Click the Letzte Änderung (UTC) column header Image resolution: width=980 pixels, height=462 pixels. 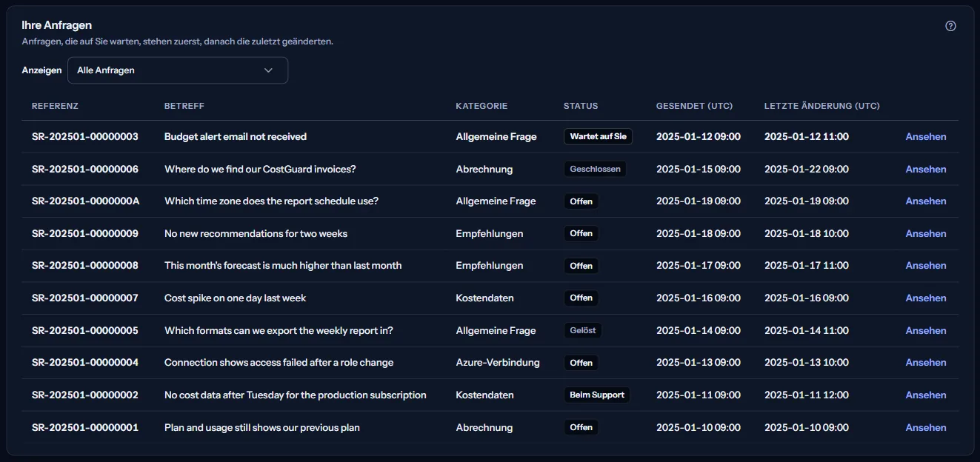822,106
